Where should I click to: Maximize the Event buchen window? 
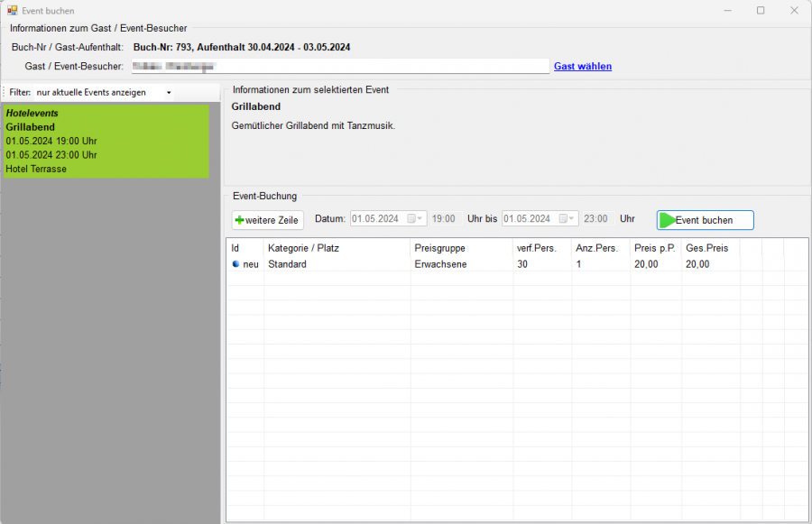(x=760, y=10)
